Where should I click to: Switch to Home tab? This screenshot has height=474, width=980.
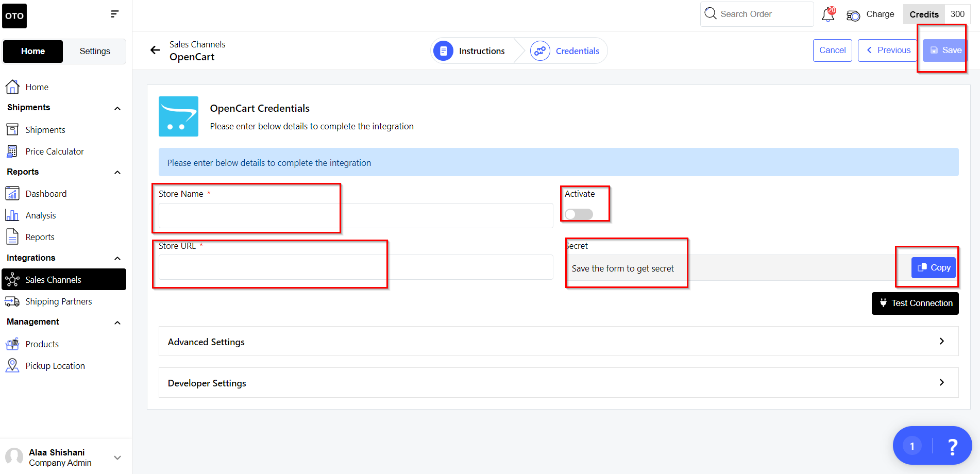(33, 51)
